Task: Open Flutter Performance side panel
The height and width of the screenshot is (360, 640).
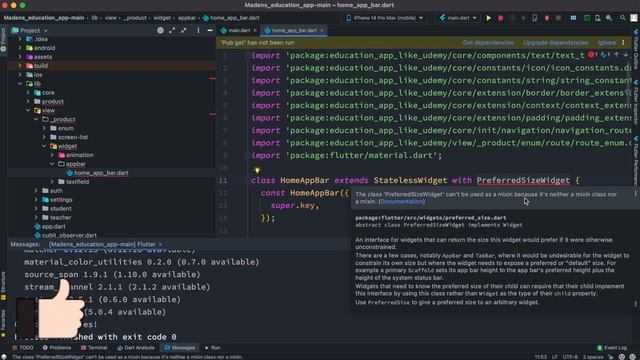Action: click(x=636, y=161)
